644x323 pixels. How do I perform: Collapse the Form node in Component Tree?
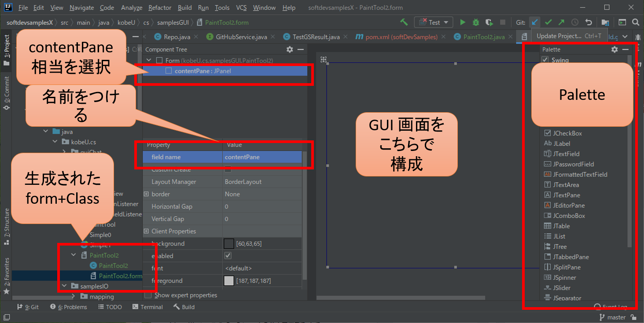point(149,60)
